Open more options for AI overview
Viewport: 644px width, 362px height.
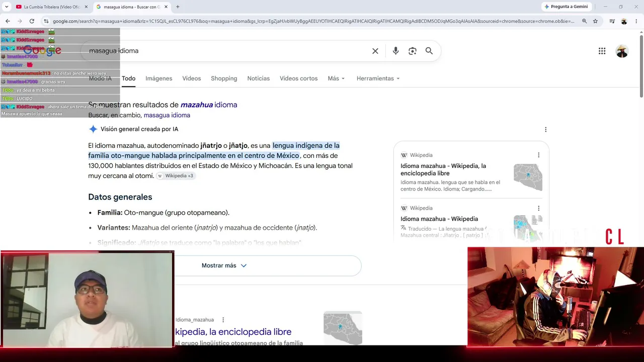tap(545, 129)
